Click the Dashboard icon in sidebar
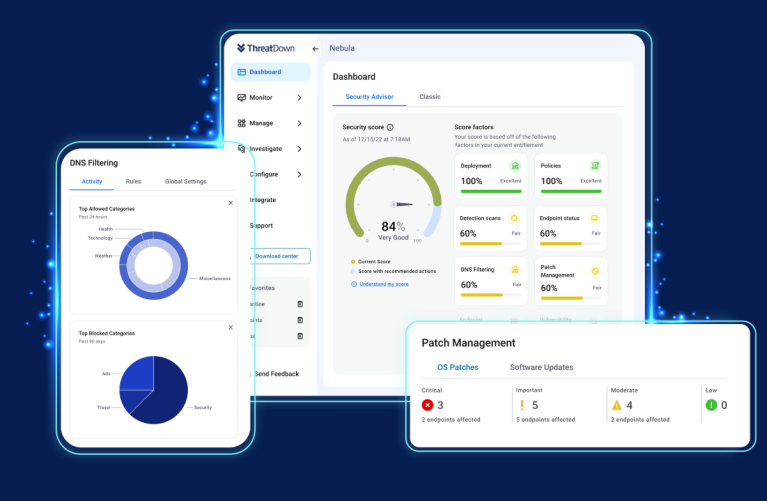767x501 pixels. tap(242, 72)
